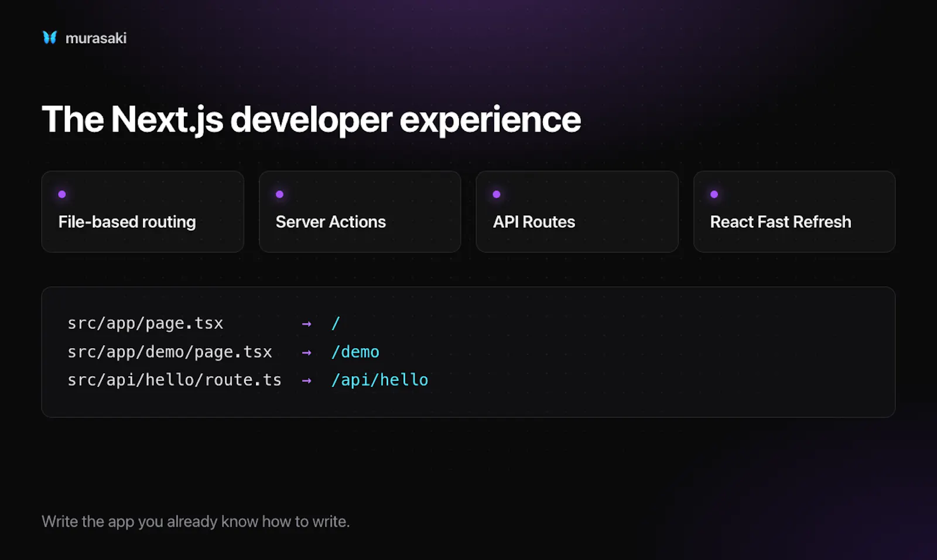937x560 pixels.
Task: Open the React Fast Refresh card
Action: click(x=795, y=212)
